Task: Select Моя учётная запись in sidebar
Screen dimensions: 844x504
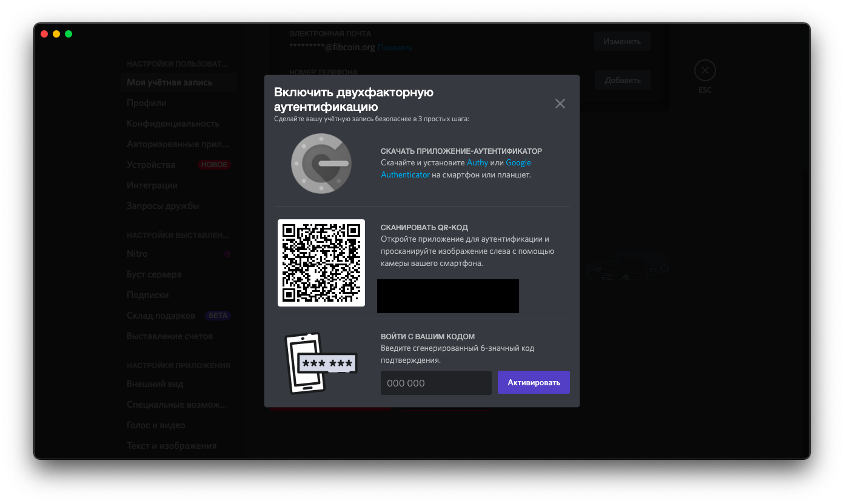Action: point(178,82)
